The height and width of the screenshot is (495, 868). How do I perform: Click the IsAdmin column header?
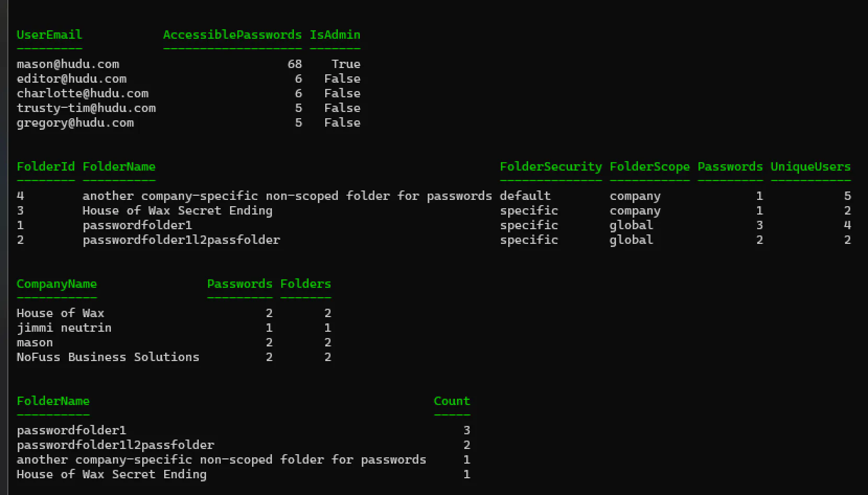tap(335, 35)
